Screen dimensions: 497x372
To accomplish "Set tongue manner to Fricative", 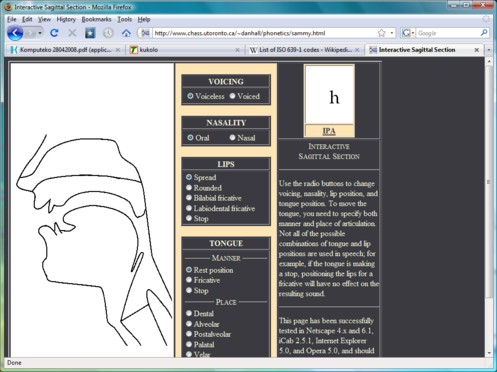I will [x=189, y=280].
